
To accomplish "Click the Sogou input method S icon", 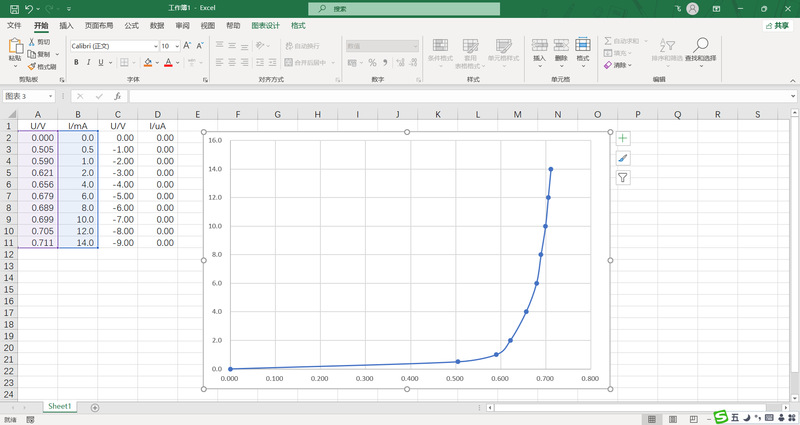I will click(x=720, y=417).
